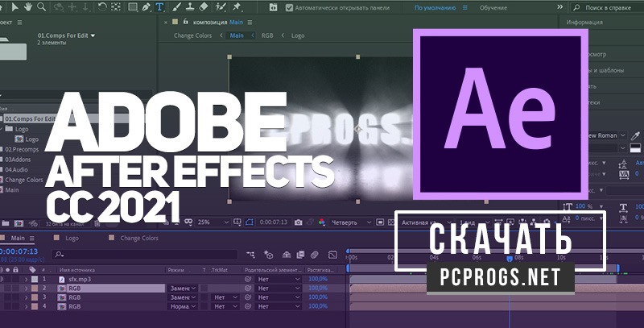Screen dimensions: 644x328
Task: Open composition mini-flowchart icon in timeline
Action: [x=250, y=255]
